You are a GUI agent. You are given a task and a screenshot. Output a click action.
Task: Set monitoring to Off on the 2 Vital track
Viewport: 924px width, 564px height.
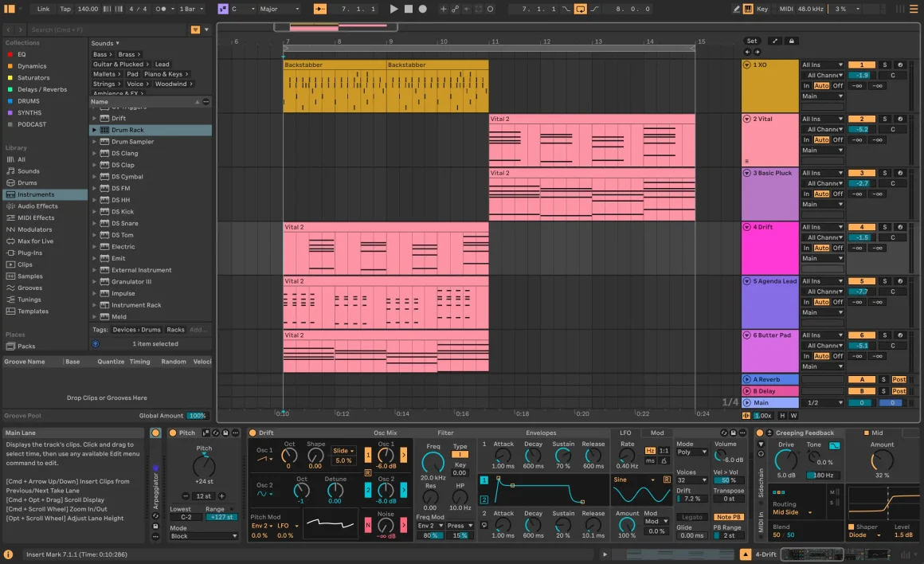838,140
